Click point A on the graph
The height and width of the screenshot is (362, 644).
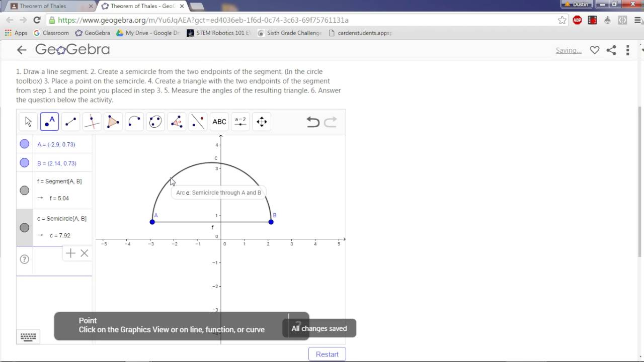152,222
